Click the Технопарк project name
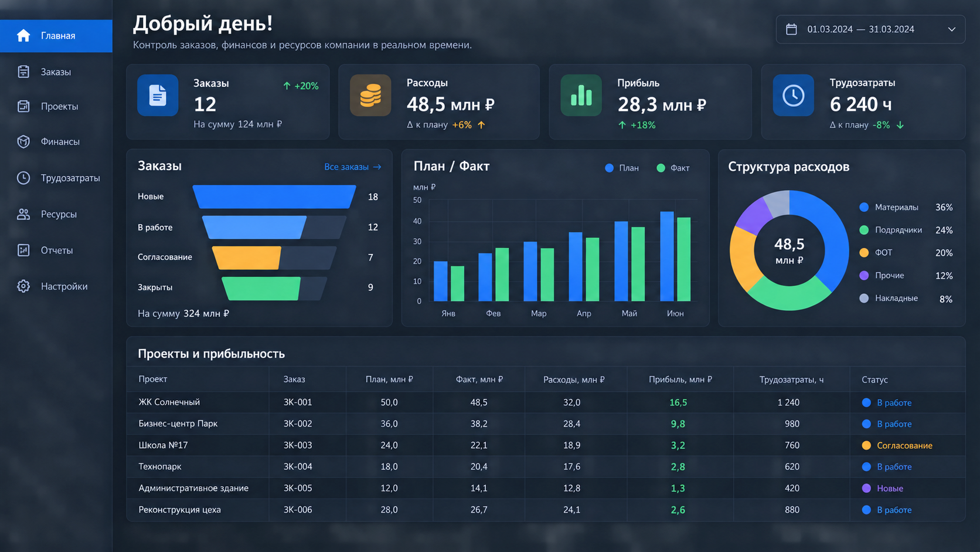980x552 pixels. tap(160, 467)
